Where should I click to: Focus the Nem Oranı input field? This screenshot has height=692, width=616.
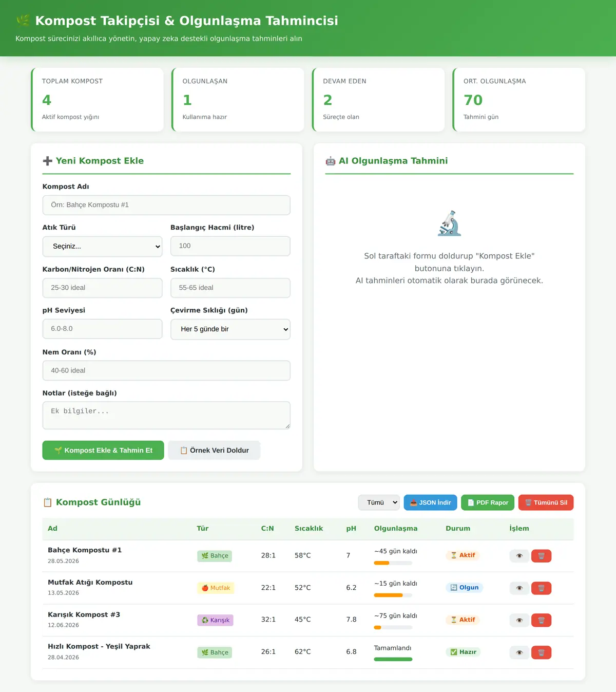click(166, 370)
